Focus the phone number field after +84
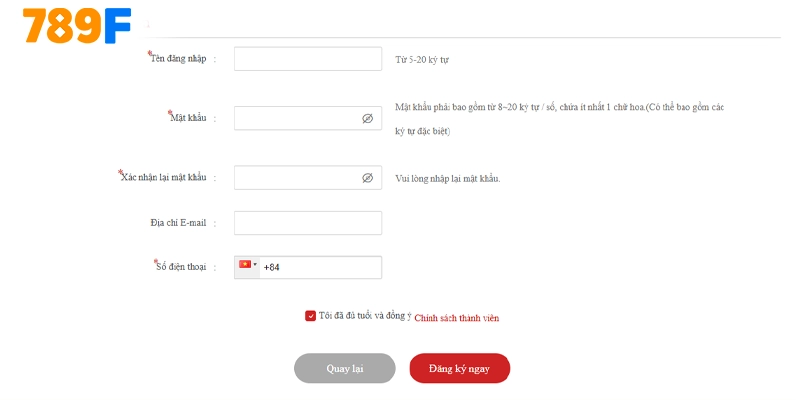Viewport: 800px width, 400px height. 330,267
